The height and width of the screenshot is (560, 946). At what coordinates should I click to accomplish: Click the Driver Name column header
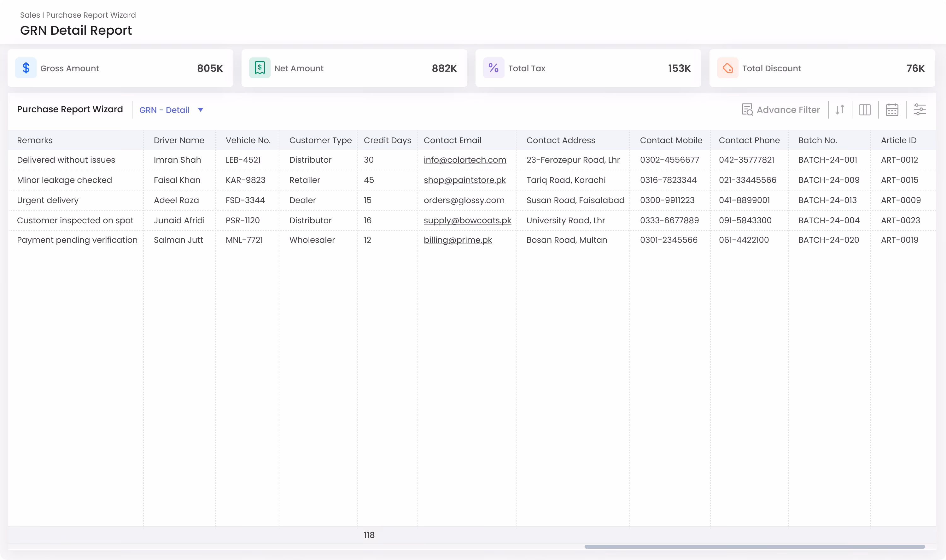pyautogui.click(x=179, y=140)
